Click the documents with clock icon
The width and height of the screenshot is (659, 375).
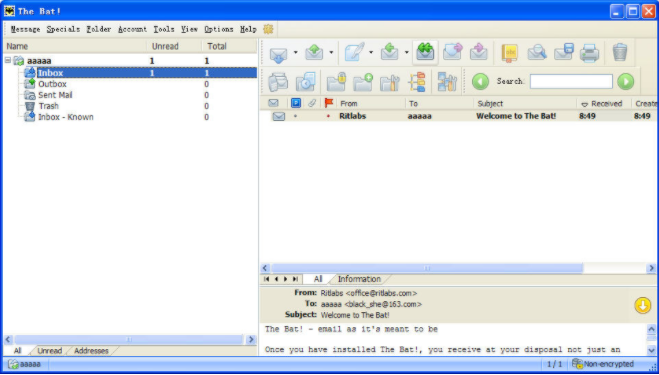click(x=306, y=82)
